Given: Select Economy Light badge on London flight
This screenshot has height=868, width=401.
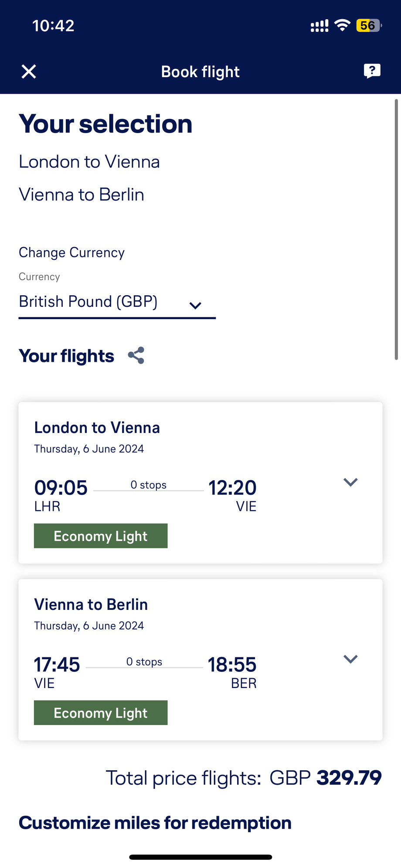Looking at the screenshot, I should tap(101, 536).
